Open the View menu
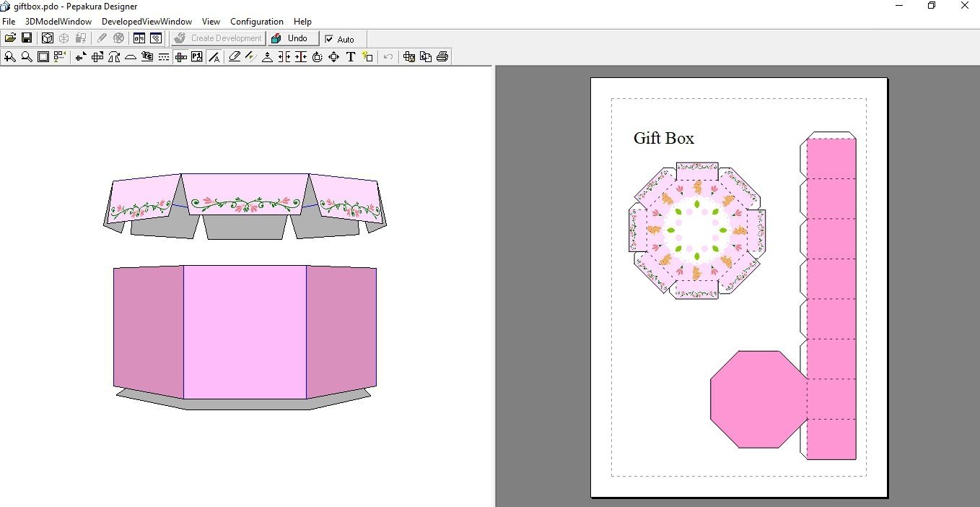Viewport: 980px width, 507px height. pos(211,22)
